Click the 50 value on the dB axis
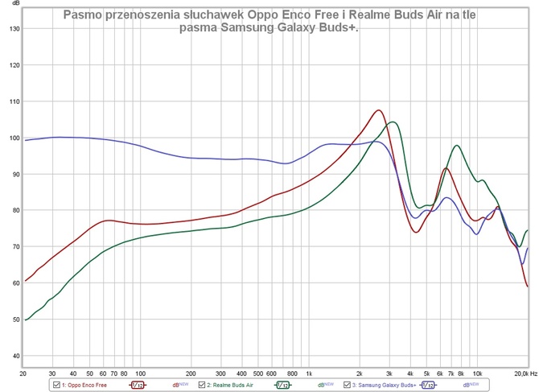Image resolution: width=539 pixels, height=392 pixels. (16, 320)
